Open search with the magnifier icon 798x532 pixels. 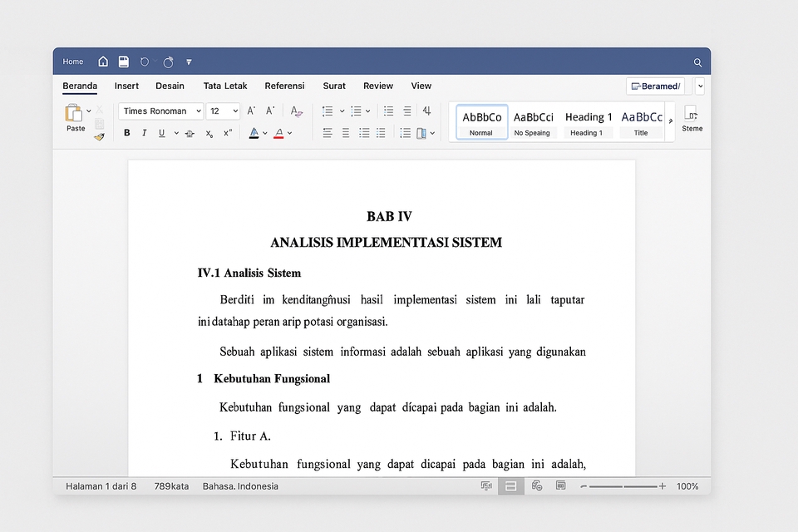697,62
